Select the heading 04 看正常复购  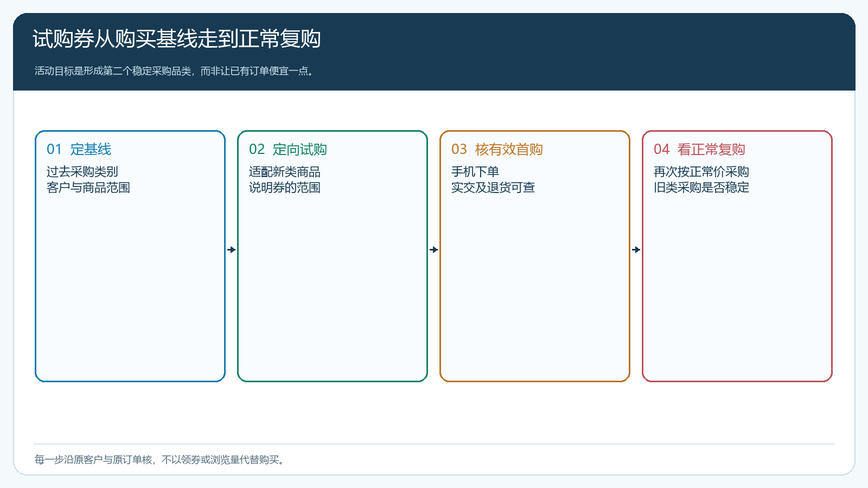point(699,149)
